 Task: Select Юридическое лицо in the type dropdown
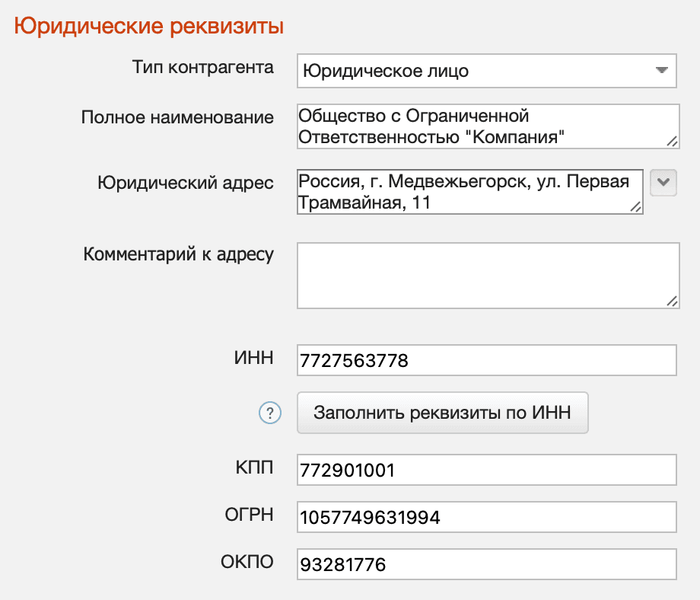pos(487,70)
